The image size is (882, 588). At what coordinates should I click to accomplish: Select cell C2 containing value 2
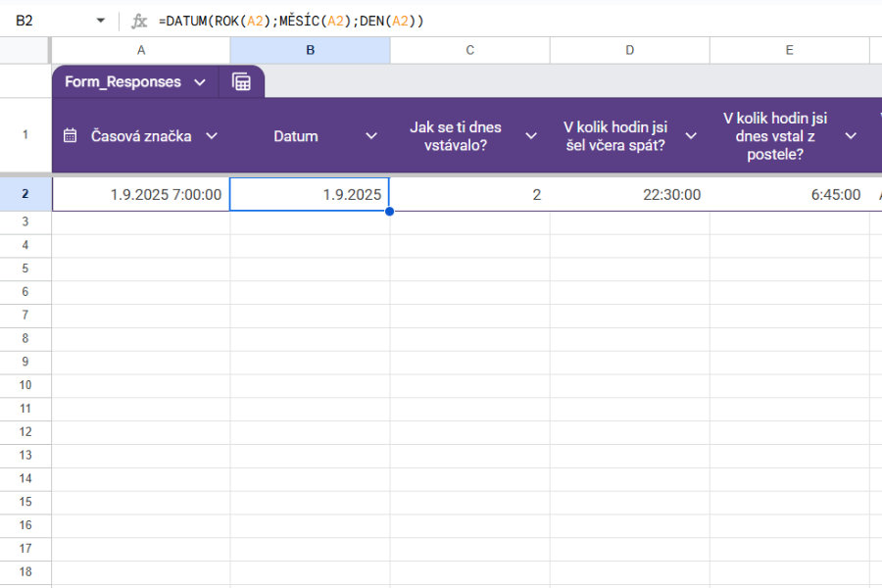tap(469, 194)
